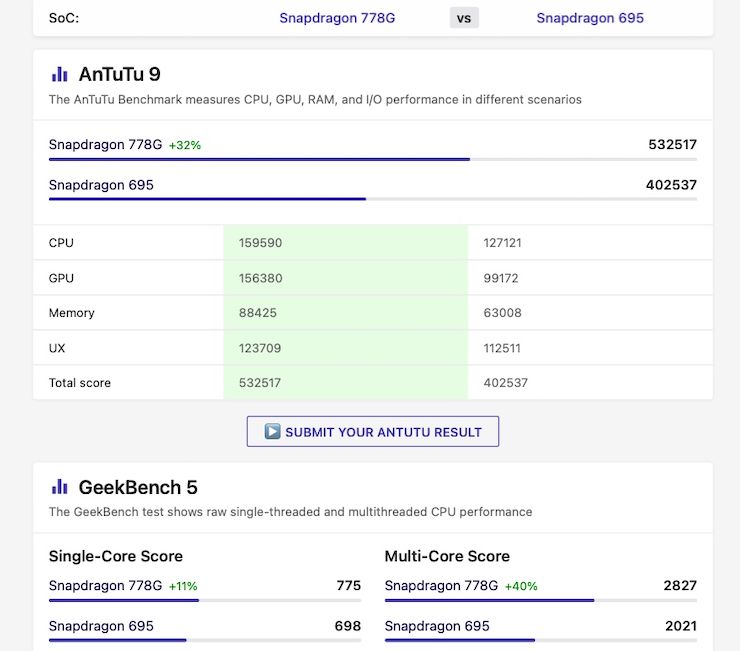Image resolution: width=740 pixels, height=651 pixels.
Task: Click the Snapdragon 778G AnTuTu progress bar
Action: point(373,160)
